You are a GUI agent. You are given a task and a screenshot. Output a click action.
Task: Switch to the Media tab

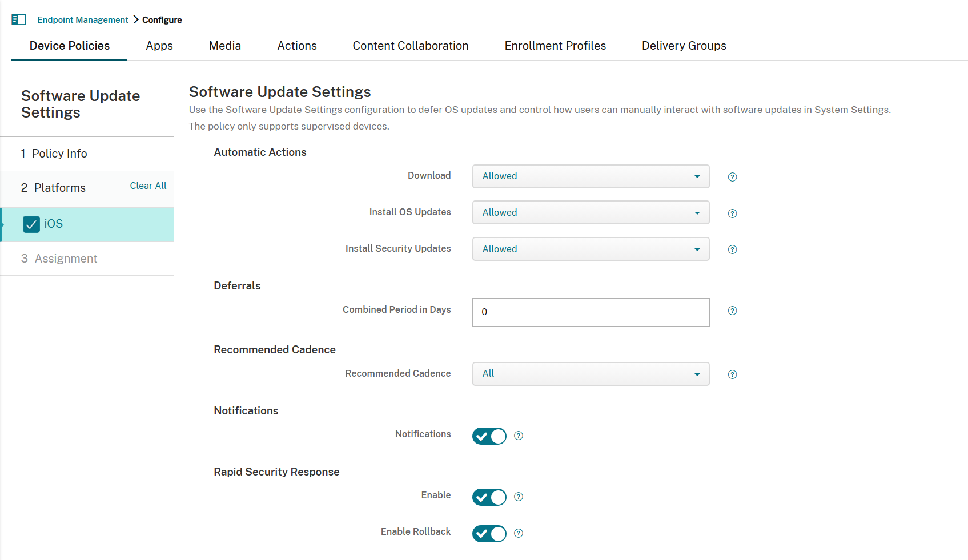(x=225, y=46)
